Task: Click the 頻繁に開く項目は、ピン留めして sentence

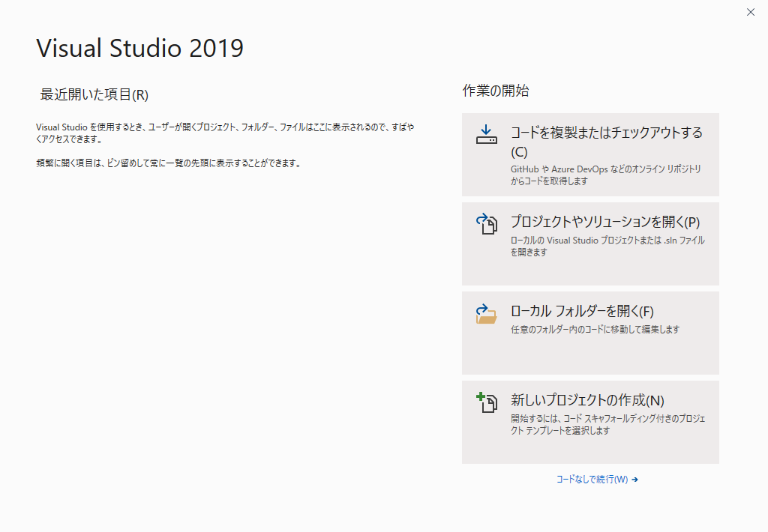Action: [x=168, y=163]
